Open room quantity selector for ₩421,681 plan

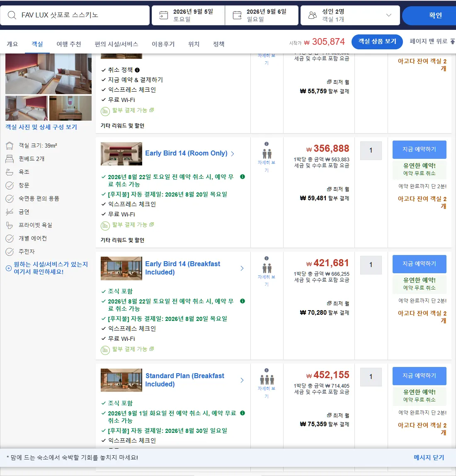pyautogui.click(x=371, y=265)
